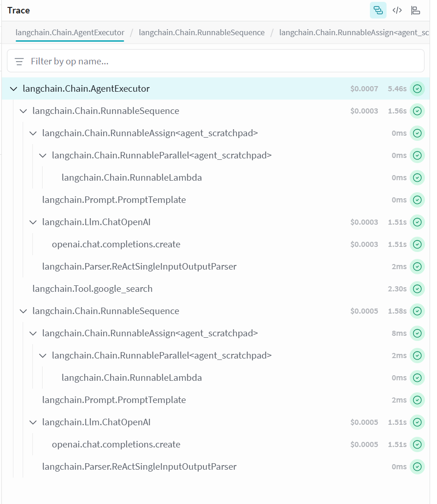This screenshot has width=437, height=504.
Task: Switch to the tree view icon in Trace header
Action: point(378,10)
